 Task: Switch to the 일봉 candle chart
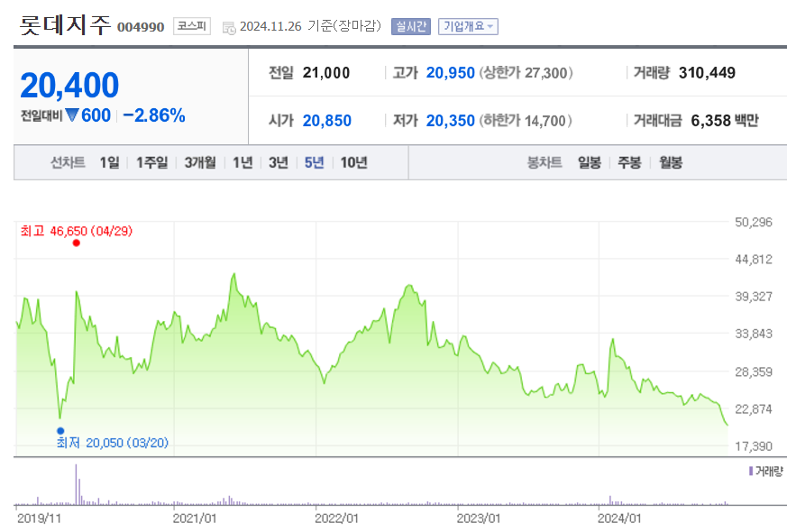(x=590, y=162)
